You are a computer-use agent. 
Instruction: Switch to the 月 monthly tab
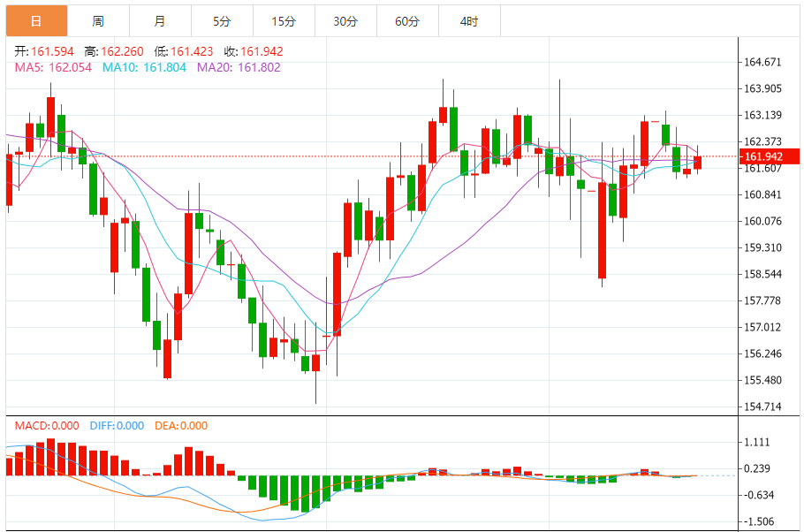click(x=160, y=21)
